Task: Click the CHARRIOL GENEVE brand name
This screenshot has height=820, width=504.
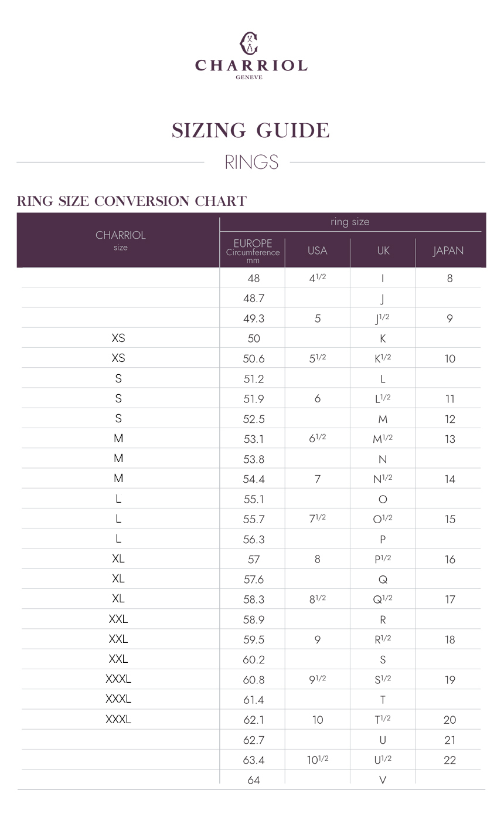Action: coord(251,69)
